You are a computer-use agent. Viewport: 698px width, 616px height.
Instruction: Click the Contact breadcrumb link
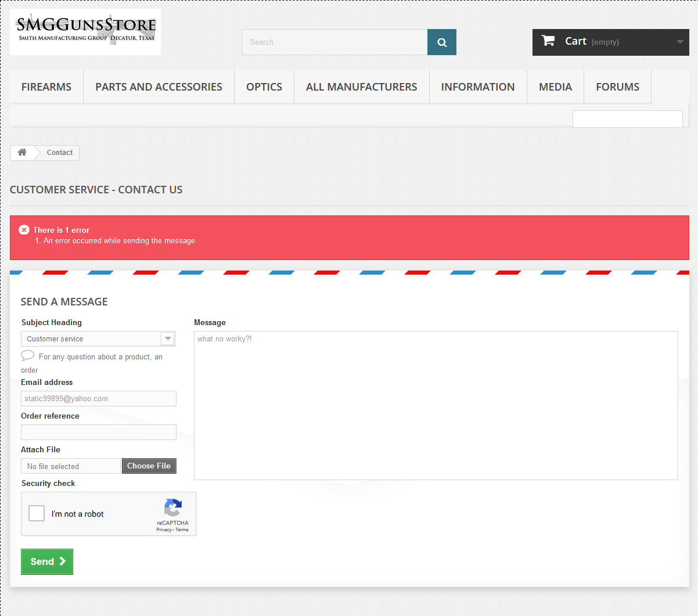click(x=60, y=153)
